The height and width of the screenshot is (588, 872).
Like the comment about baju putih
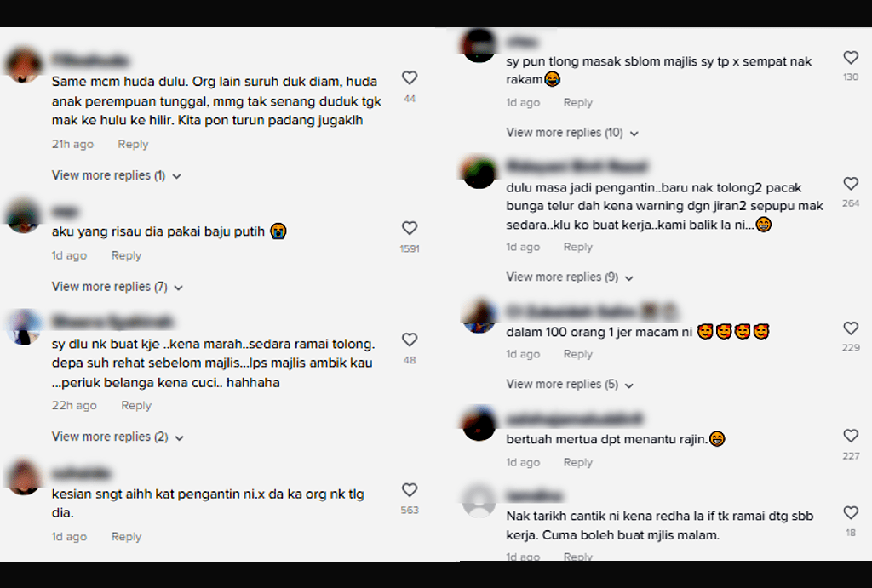tap(410, 228)
